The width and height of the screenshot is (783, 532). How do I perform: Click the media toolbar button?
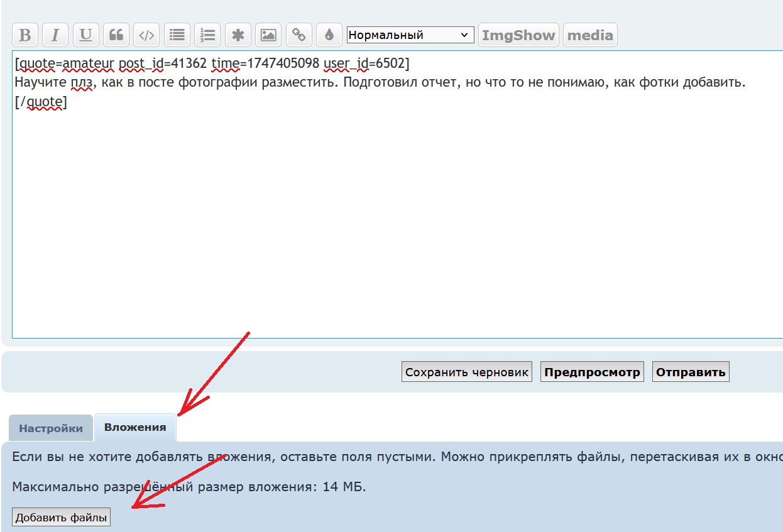590,35
